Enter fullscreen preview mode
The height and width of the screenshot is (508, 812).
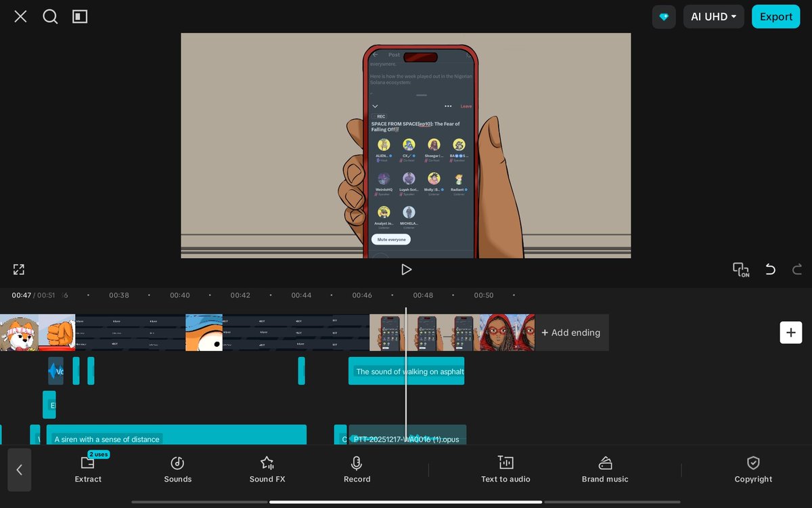click(x=19, y=270)
